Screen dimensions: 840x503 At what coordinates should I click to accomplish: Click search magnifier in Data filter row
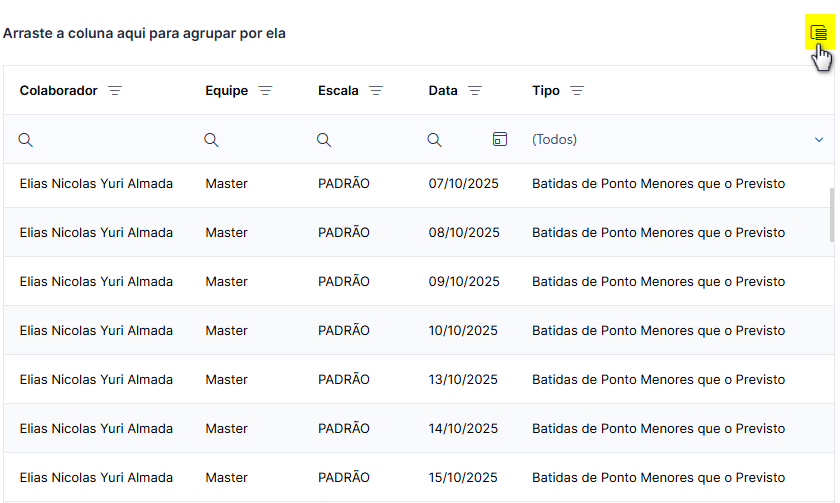[x=434, y=140]
